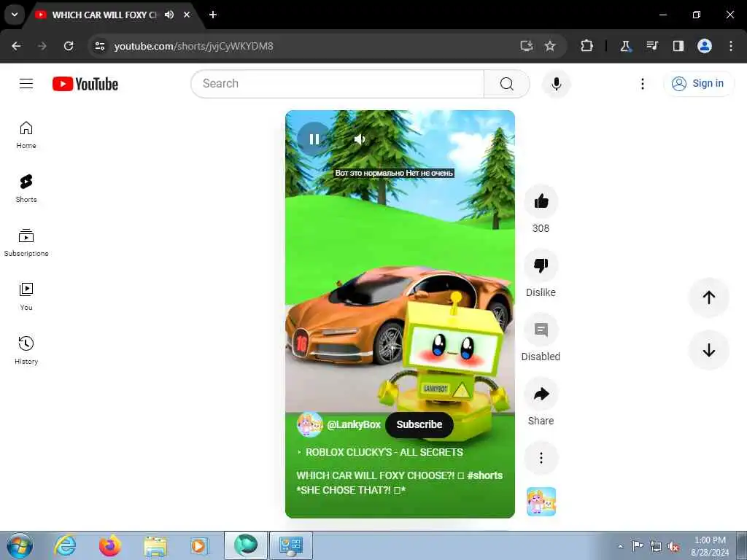The image size is (747, 560).
Task: Open the Windows Start menu
Action: (20, 545)
